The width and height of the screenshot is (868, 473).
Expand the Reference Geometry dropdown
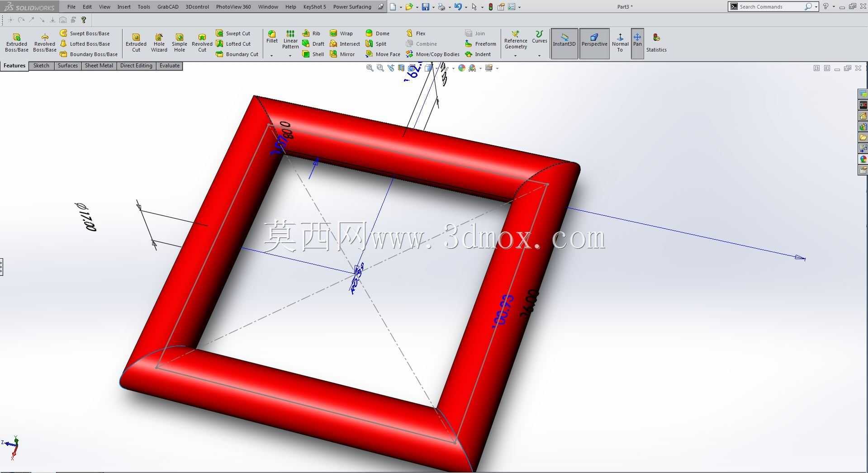point(515,56)
